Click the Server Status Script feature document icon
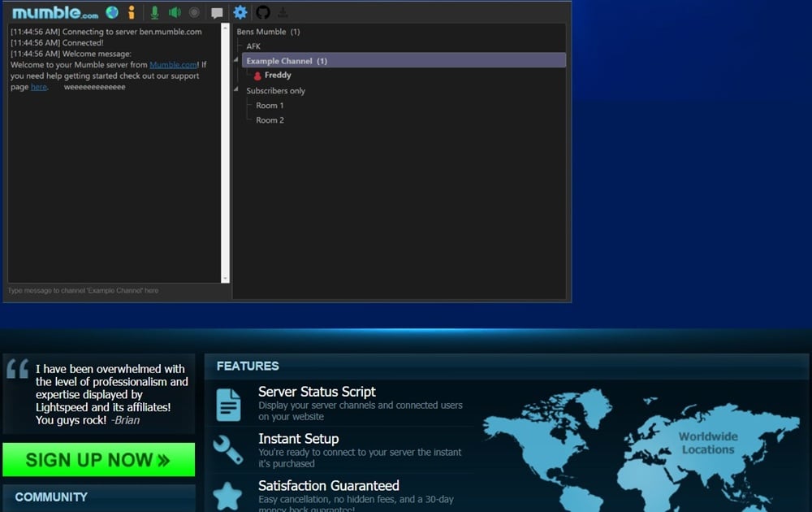This screenshot has width=812, height=512. pyautogui.click(x=228, y=405)
